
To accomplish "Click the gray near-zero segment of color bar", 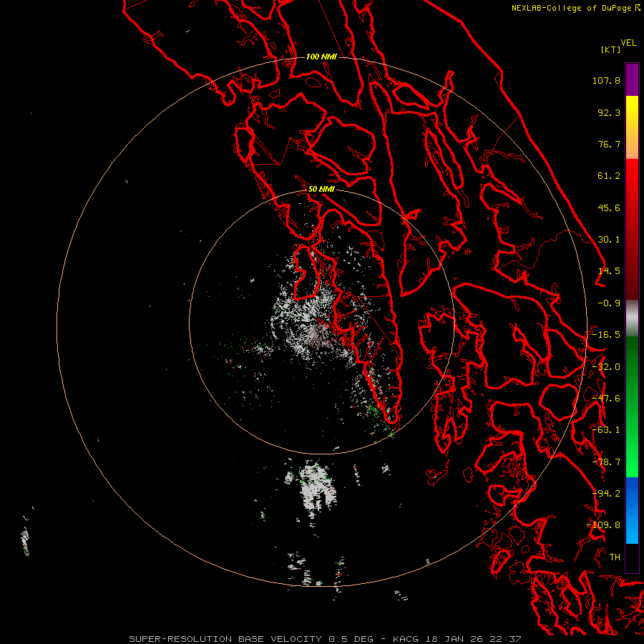I will 632,318.
